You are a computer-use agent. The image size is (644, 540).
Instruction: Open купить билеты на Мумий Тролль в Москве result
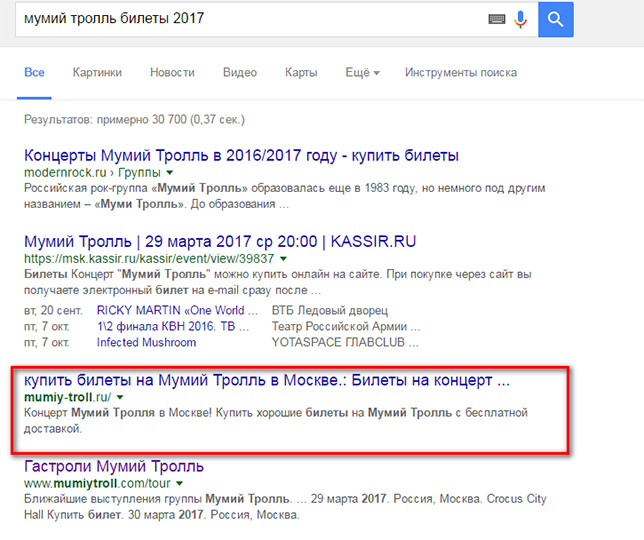tap(267, 380)
